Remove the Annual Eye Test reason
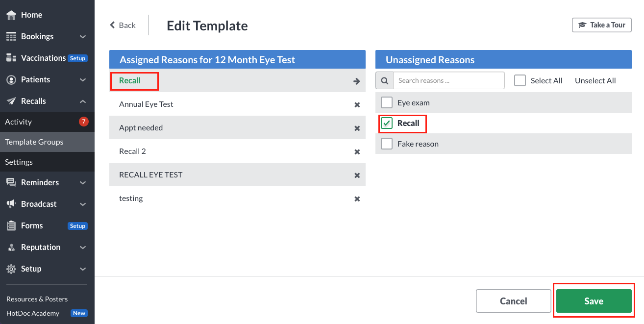The height and width of the screenshot is (324, 644). tap(357, 104)
